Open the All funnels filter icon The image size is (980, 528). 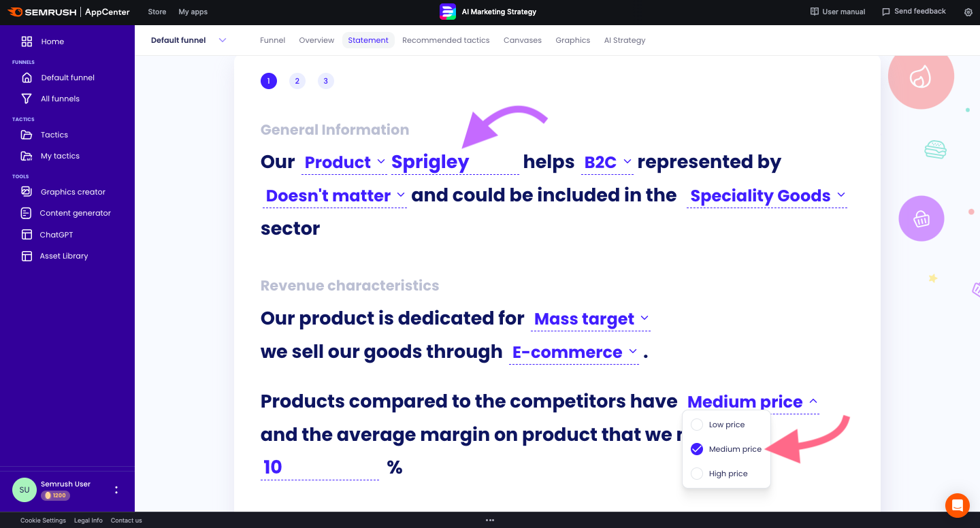tap(27, 99)
